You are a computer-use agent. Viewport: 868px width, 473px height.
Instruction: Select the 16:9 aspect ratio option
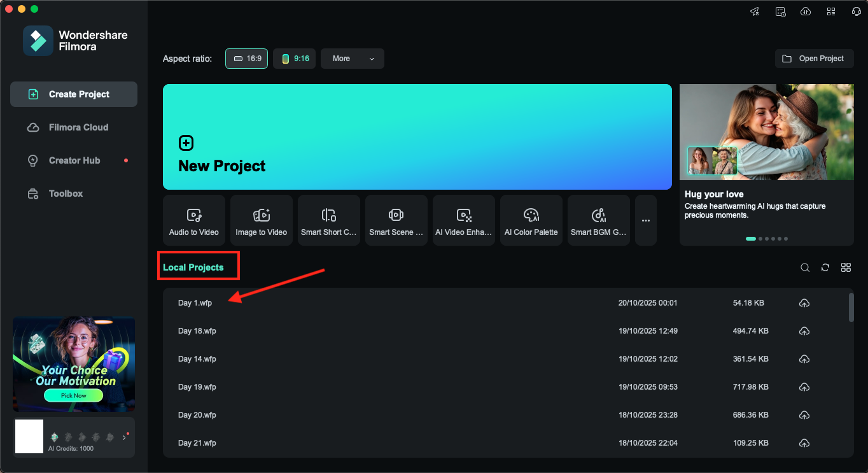246,58
